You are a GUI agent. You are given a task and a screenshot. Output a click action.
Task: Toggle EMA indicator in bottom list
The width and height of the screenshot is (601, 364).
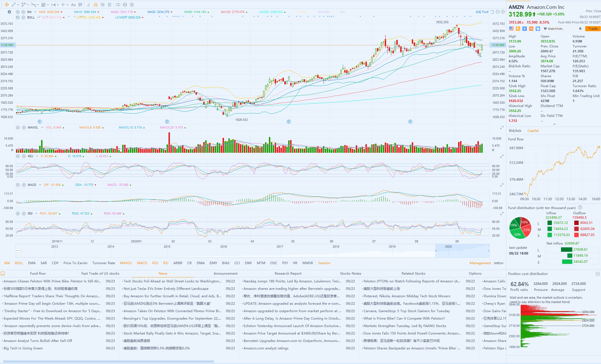coord(32,263)
